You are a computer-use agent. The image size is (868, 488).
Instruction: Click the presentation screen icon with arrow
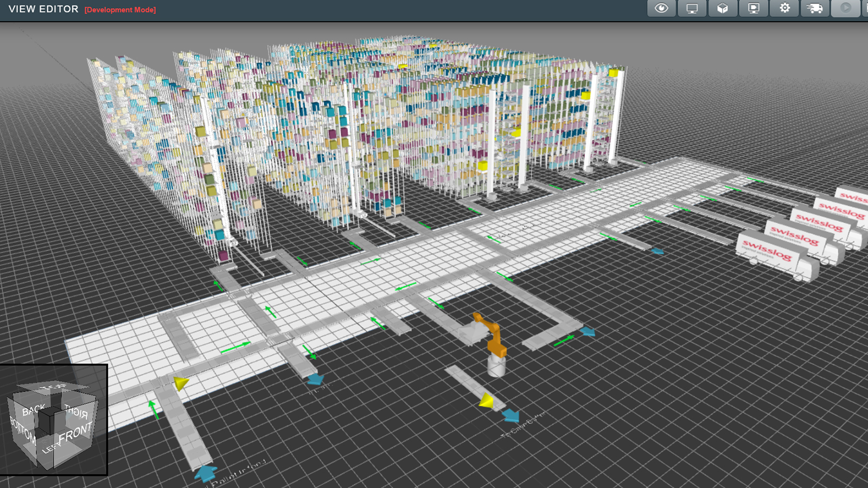[753, 8]
